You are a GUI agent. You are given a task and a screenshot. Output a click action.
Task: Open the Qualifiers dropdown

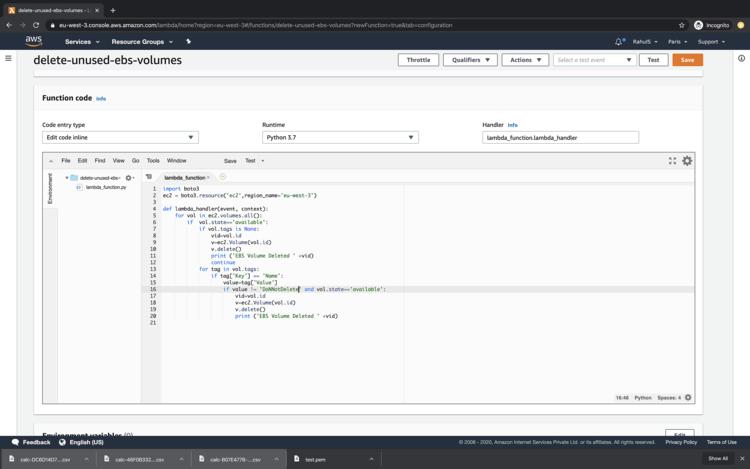[x=469, y=60]
